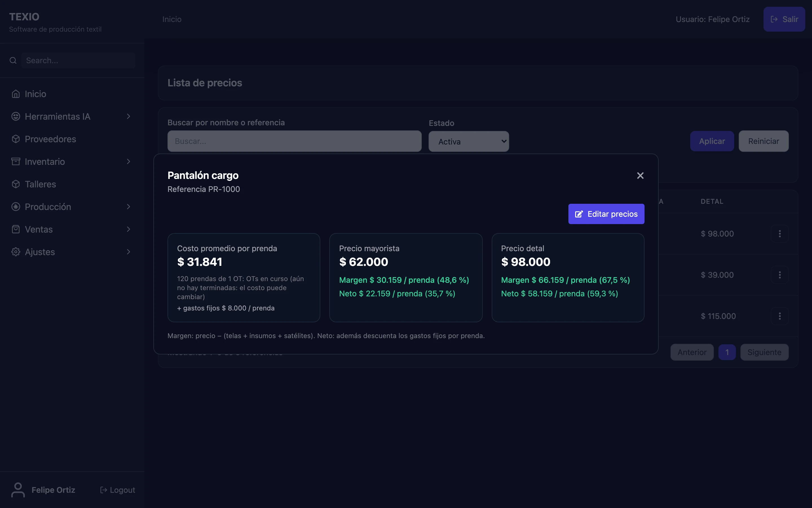Expand the Producción submenu chevron
Viewport: 812px width, 508px height.
click(129, 207)
